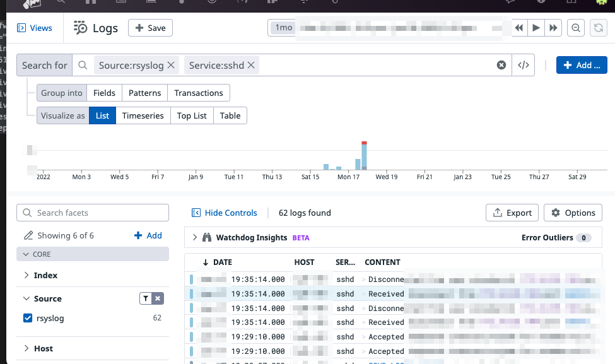
Task: Step forward in time range
Action: point(553,28)
